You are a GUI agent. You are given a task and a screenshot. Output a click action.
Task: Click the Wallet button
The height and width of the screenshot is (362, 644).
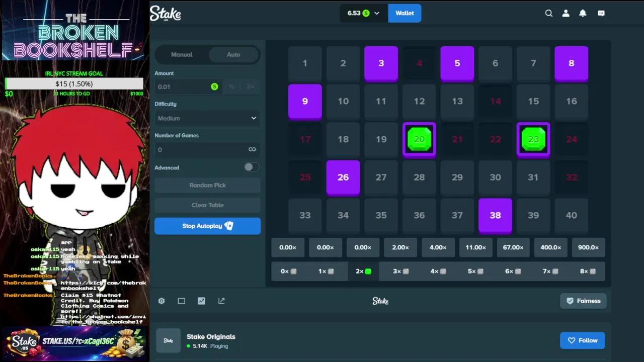click(405, 13)
